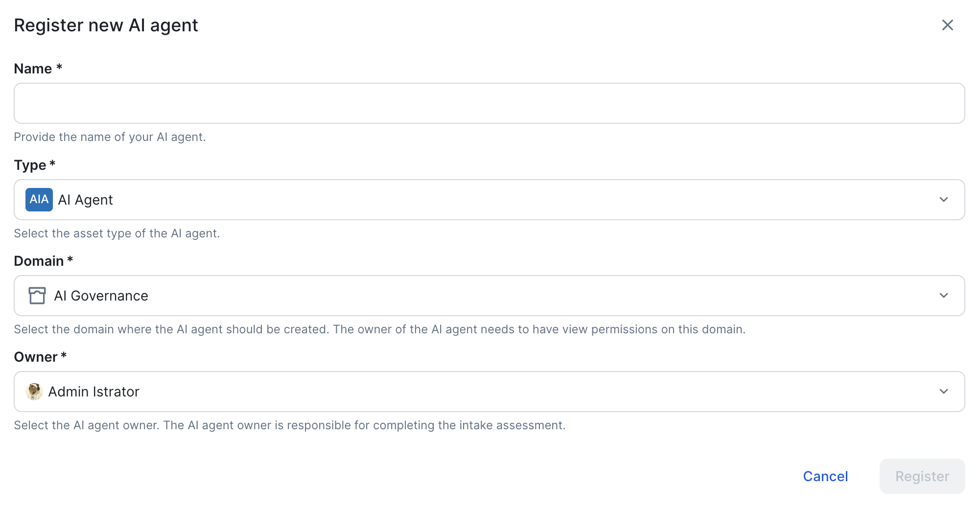Click the Provide the name help text

point(110,137)
